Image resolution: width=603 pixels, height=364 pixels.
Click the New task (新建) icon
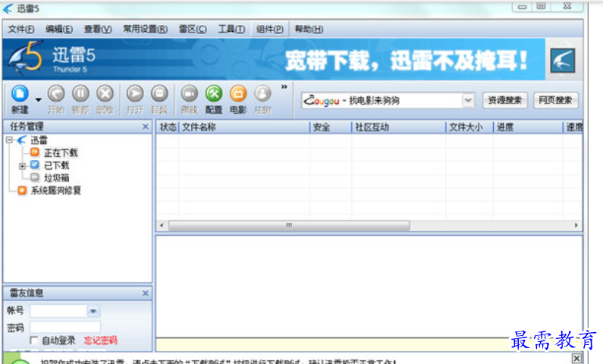tap(20, 94)
